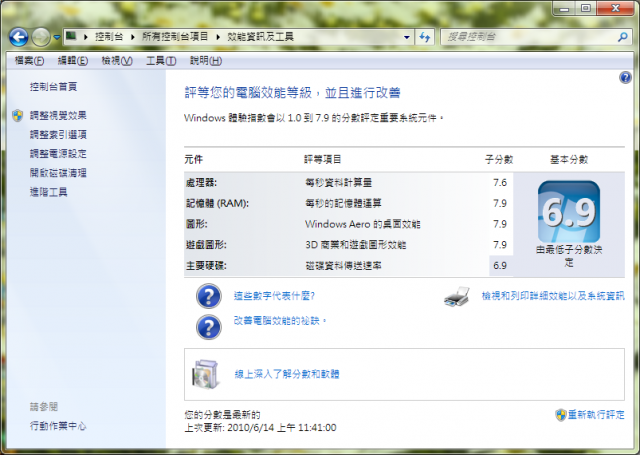Click the search magnifier icon
The image size is (640, 455).
click(x=623, y=37)
